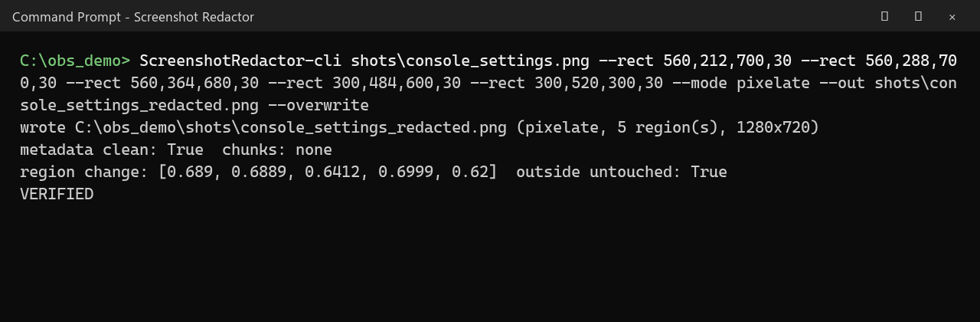Click the --mode pixelate option
This screenshot has height=322, width=980.
[x=741, y=83]
